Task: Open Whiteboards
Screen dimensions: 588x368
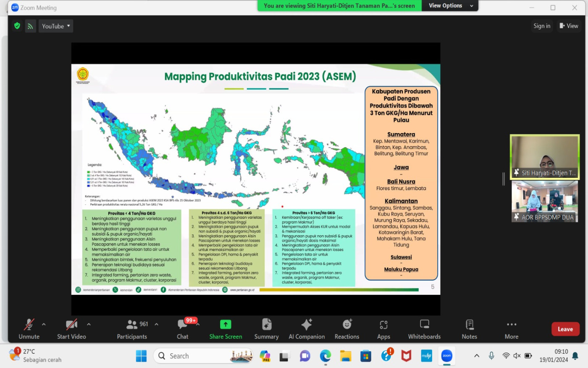Action: click(424, 329)
